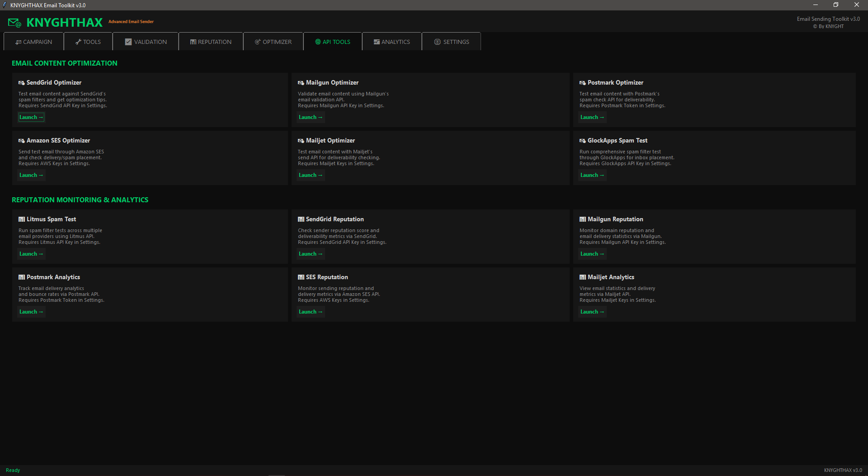Click the Mailjet Analytics chart icon
The height and width of the screenshot is (476, 868).
[583, 277]
